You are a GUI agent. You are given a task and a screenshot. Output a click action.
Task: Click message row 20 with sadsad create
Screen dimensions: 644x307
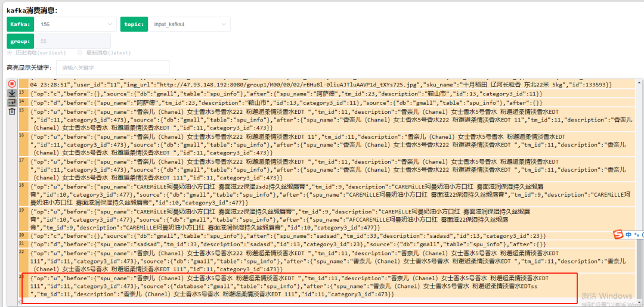click(327, 236)
